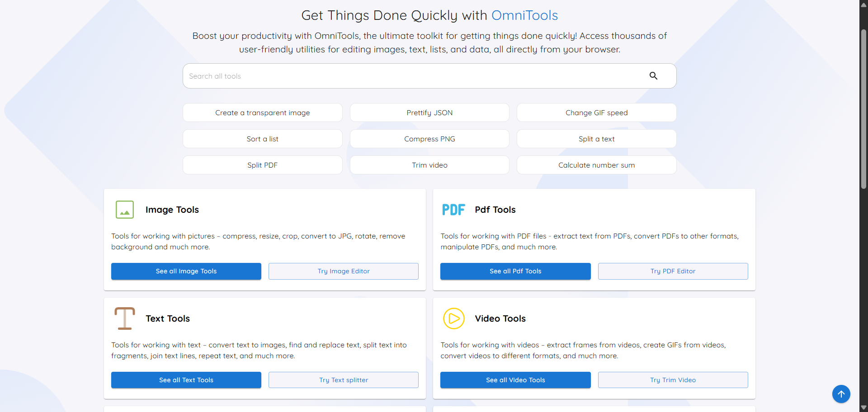Click the blue PDF Tools icon
868x412 pixels.
(453, 210)
